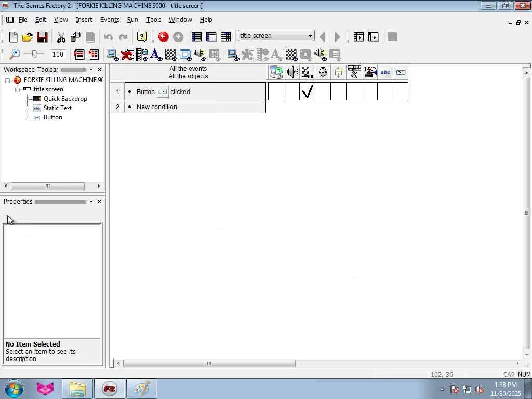
Task: Toggle visibility of interface objects filter
Action: [185, 55]
